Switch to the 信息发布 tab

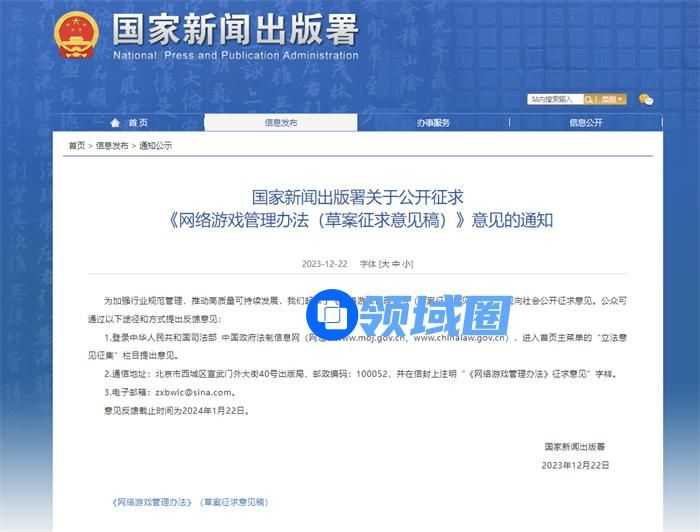click(x=280, y=123)
